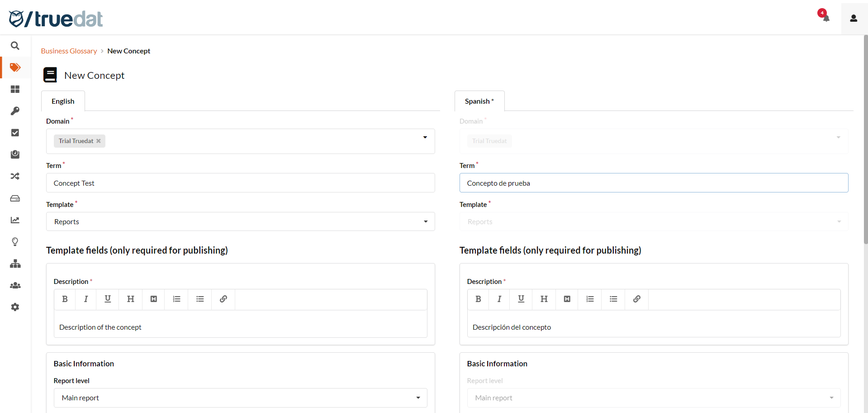Insert link in Spanish description editor
This screenshot has height=413, width=868.
[x=636, y=299]
